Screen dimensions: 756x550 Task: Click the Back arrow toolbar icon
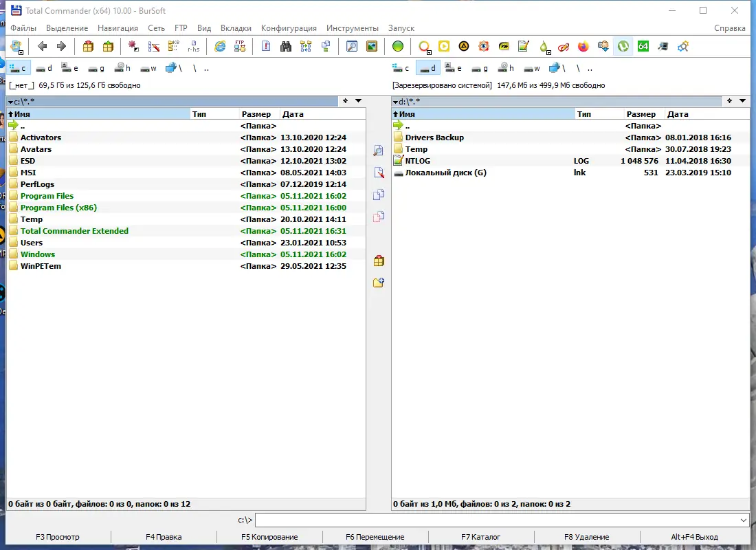pyautogui.click(x=43, y=46)
